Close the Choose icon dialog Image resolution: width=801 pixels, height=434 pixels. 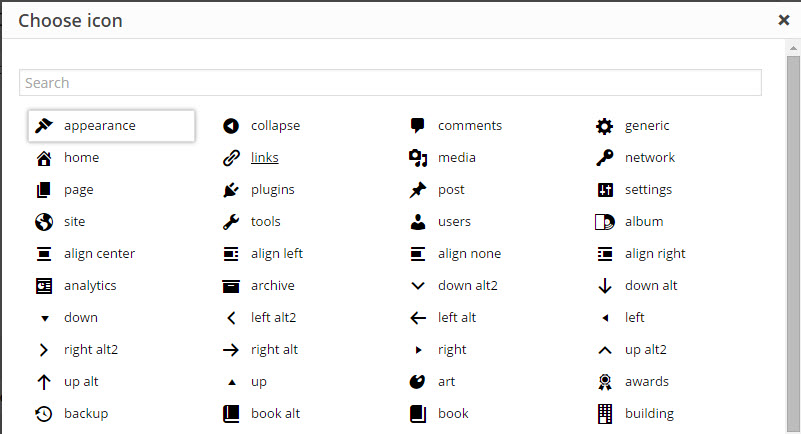(784, 20)
